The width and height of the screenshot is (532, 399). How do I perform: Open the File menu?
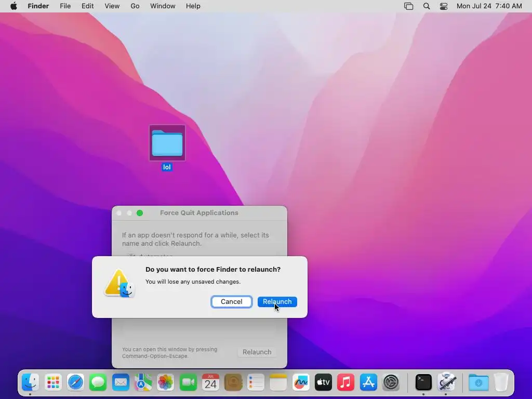tap(65, 6)
